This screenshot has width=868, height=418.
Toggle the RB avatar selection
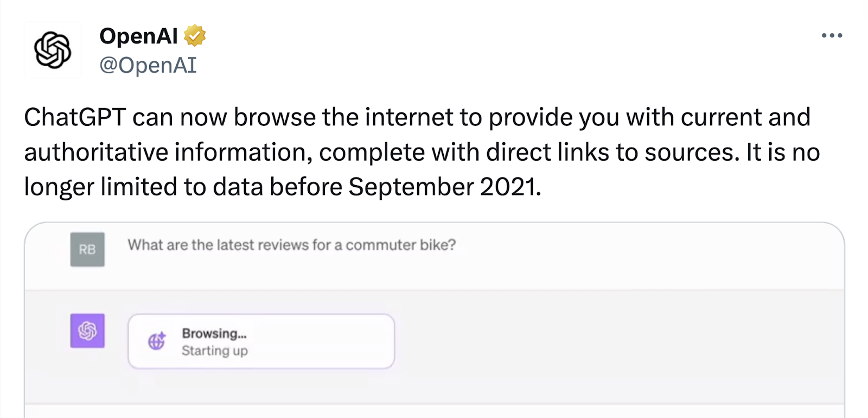click(x=87, y=250)
